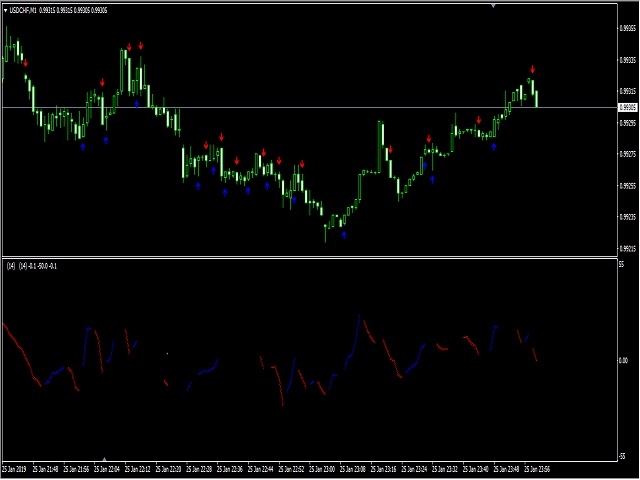Screen dimensions: 640x480
Task: Click the 0.99235 price scale label
Action: pyautogui.click(x=628, y=217)
